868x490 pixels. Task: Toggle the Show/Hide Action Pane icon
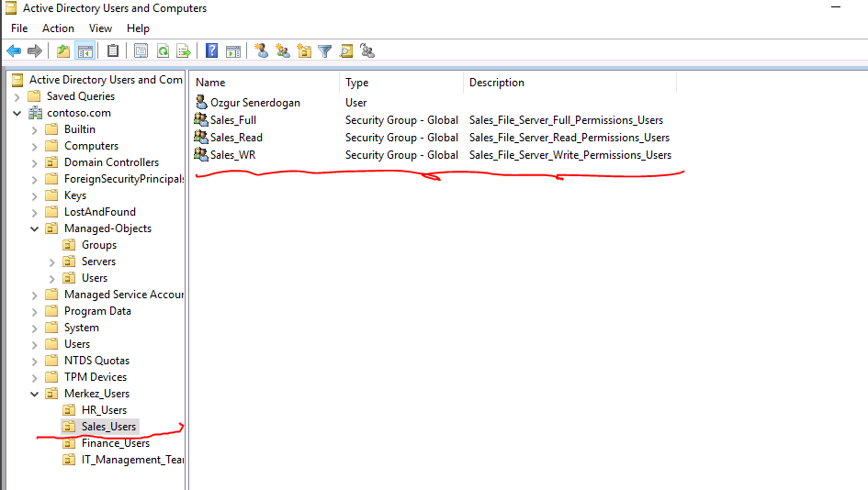pyautogui.click(x=233, y=51)
